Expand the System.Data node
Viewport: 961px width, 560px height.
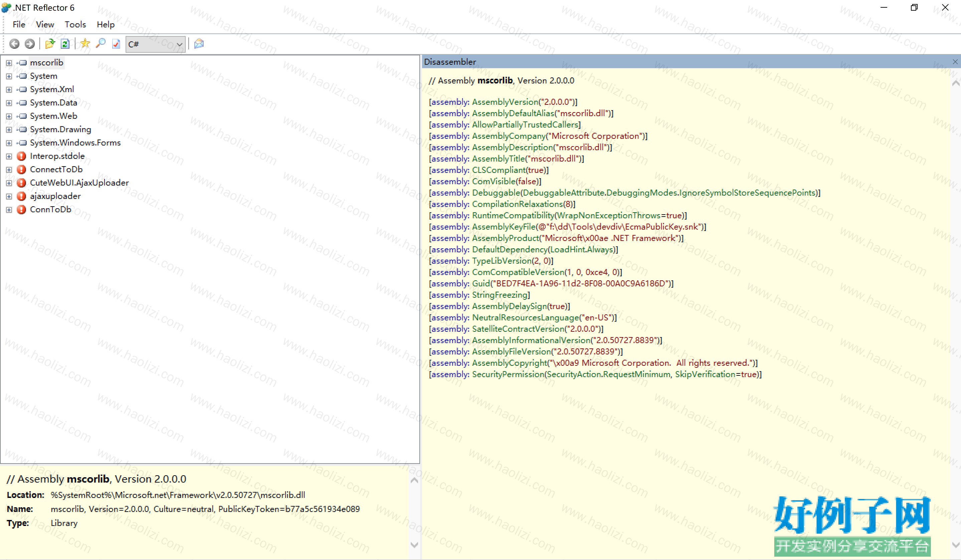(x=9, y=103)
